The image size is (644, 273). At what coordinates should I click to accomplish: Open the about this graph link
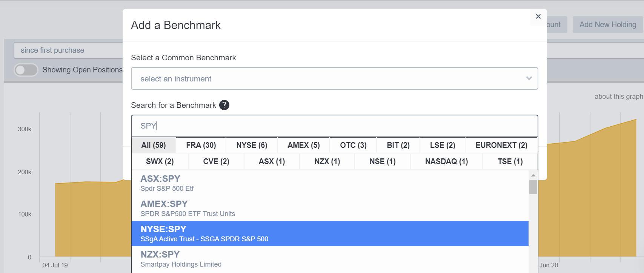619,97
